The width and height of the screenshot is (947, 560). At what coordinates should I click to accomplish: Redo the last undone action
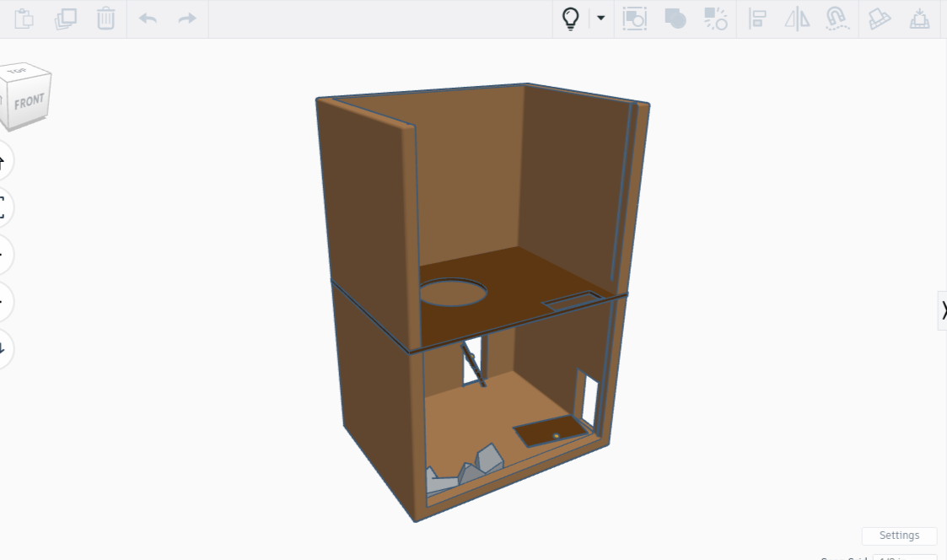(187, 19)
